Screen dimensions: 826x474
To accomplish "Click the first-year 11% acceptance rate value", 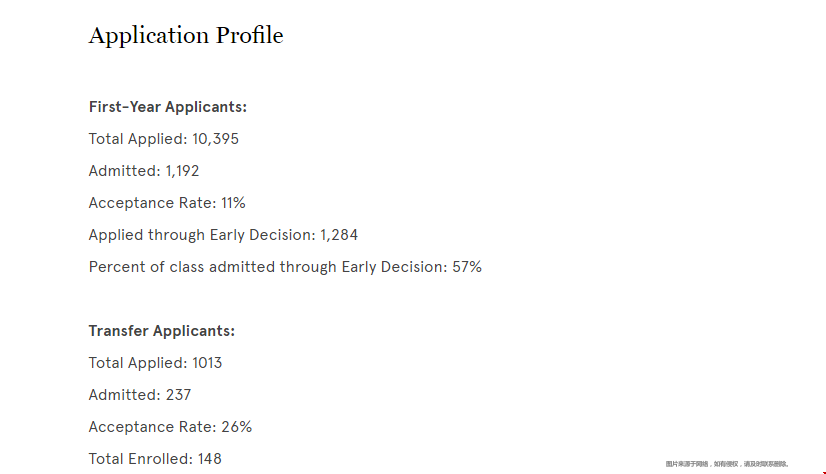I will pyautogui.click(x=233, y=203).
